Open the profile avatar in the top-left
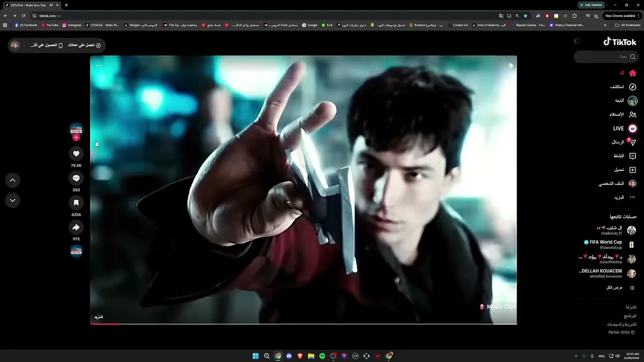 click(x=15, y=45)
